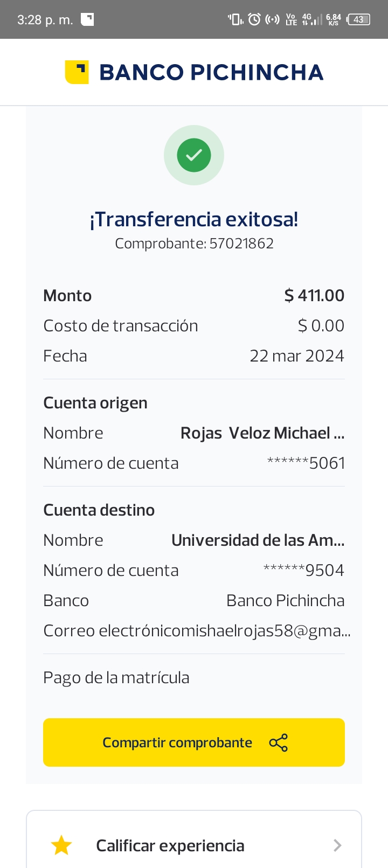The image size is (388, 868).
Task: Tap the battery indicator in status bar
Action: coord(359,19)
